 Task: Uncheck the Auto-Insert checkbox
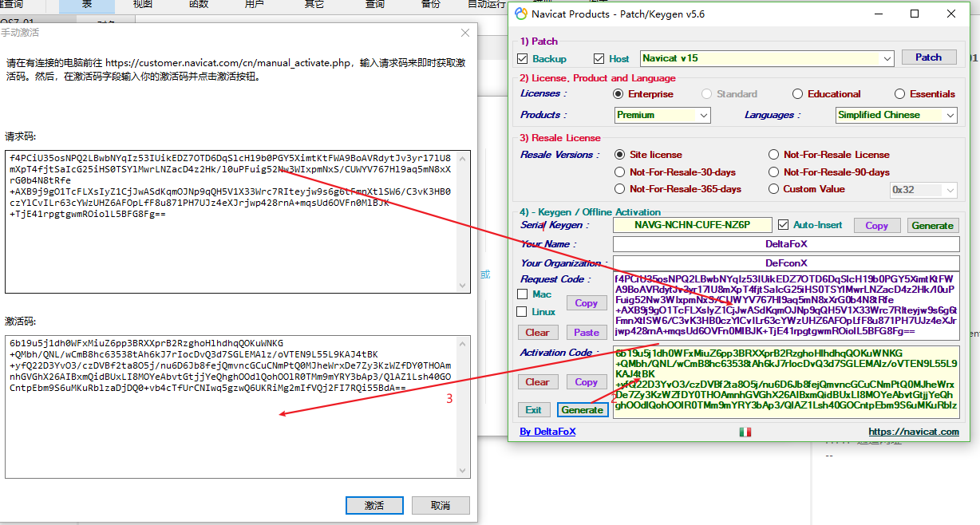point(783,225)
